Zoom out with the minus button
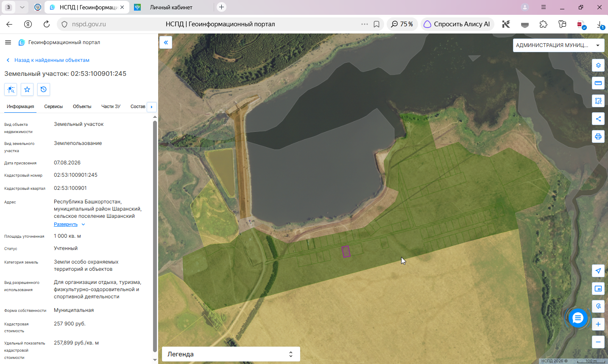Screen dimensions: 608x364 (598, 342)
